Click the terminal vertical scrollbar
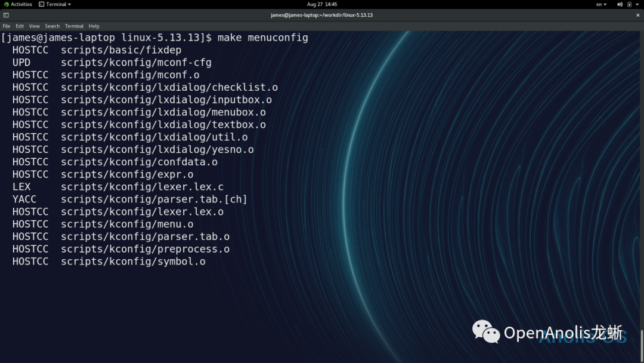This screenshot has width=644, height=363. click(642, 344)
